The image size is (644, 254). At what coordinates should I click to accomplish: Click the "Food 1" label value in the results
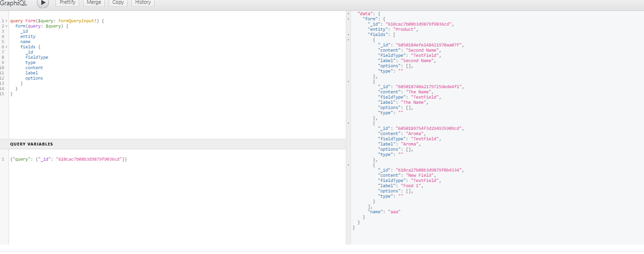pyautogui.click(x=412, y=186)
